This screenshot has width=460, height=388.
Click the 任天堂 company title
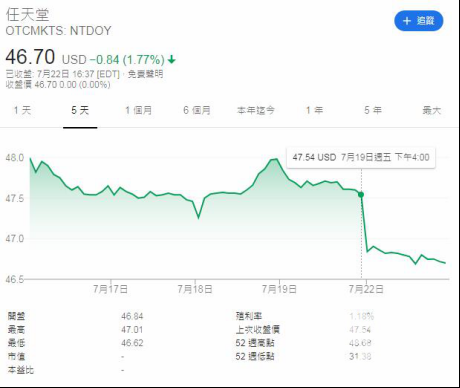tap(27, 15)
